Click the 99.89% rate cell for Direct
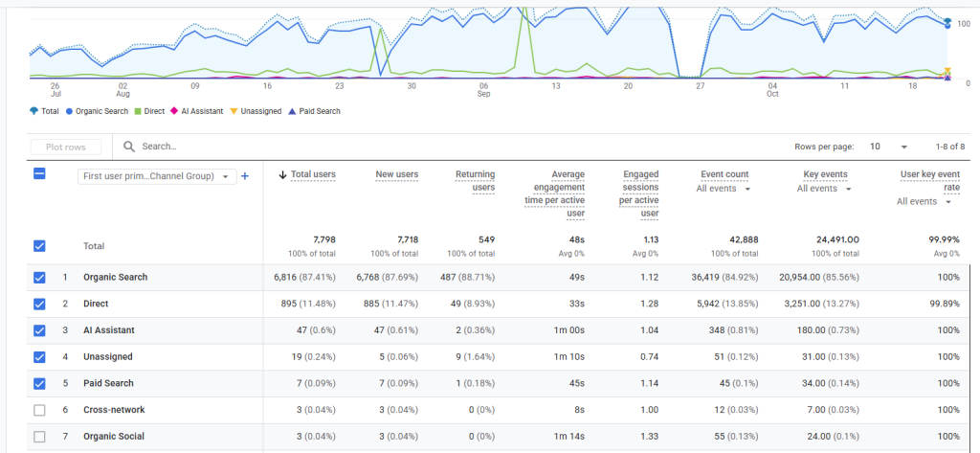Image resolution: width=980 pixels, height=453 pixels. point(945,304)
